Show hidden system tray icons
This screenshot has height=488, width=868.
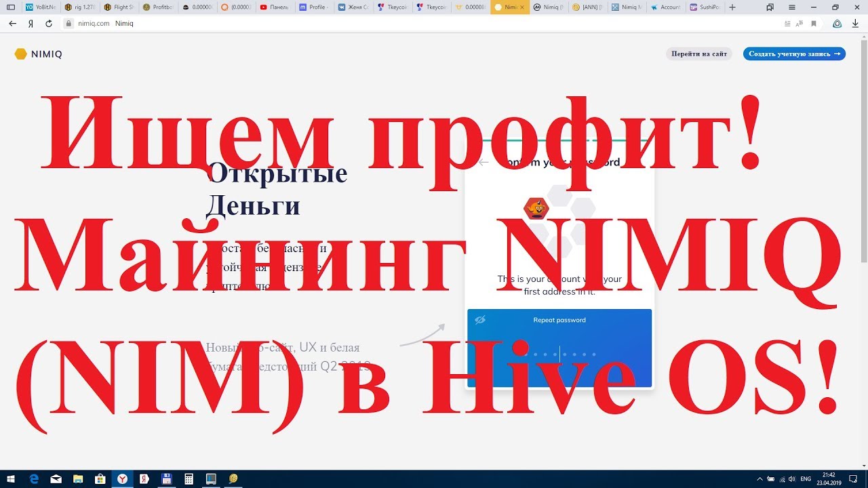759,479
